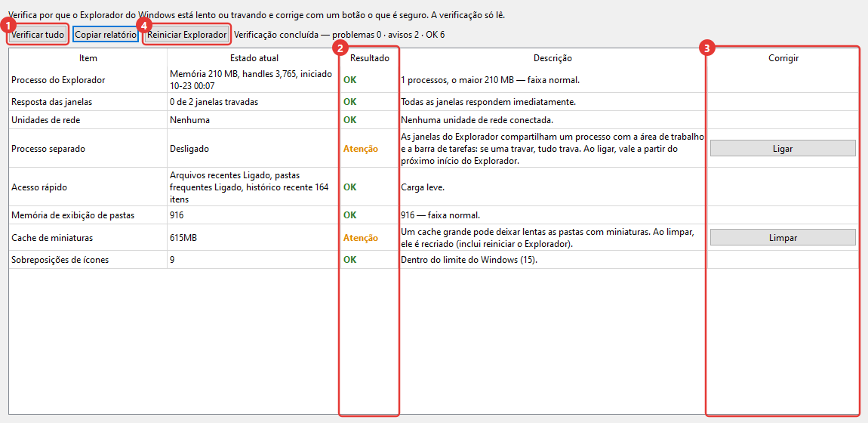The width and height of the screenshot is (868, 423).
Task: Select the Resultado column header
Action: click(369, 57)
